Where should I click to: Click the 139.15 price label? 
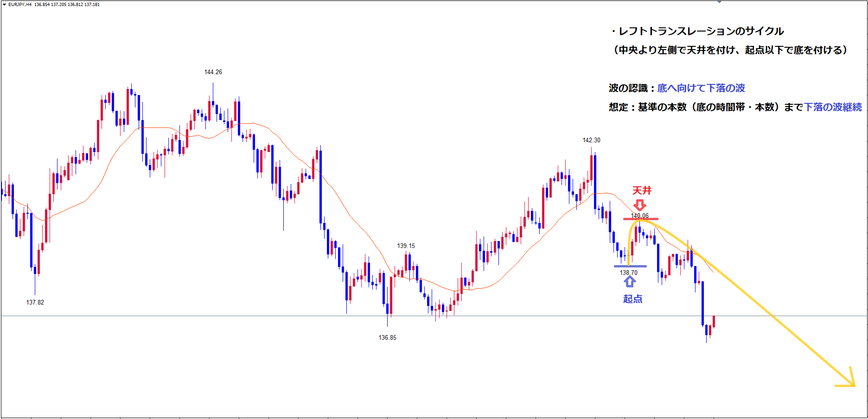pyautogui.click(x=406, y=246)
